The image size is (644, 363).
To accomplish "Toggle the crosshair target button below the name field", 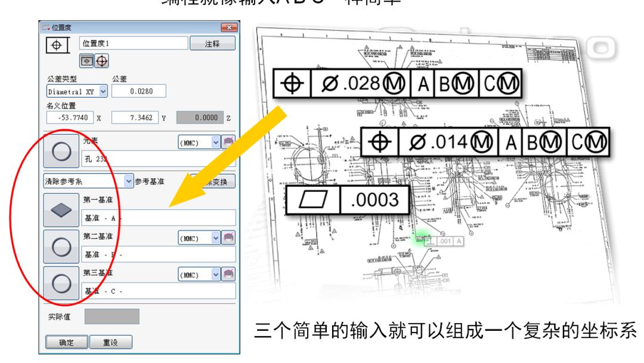I will pos(101,60).
